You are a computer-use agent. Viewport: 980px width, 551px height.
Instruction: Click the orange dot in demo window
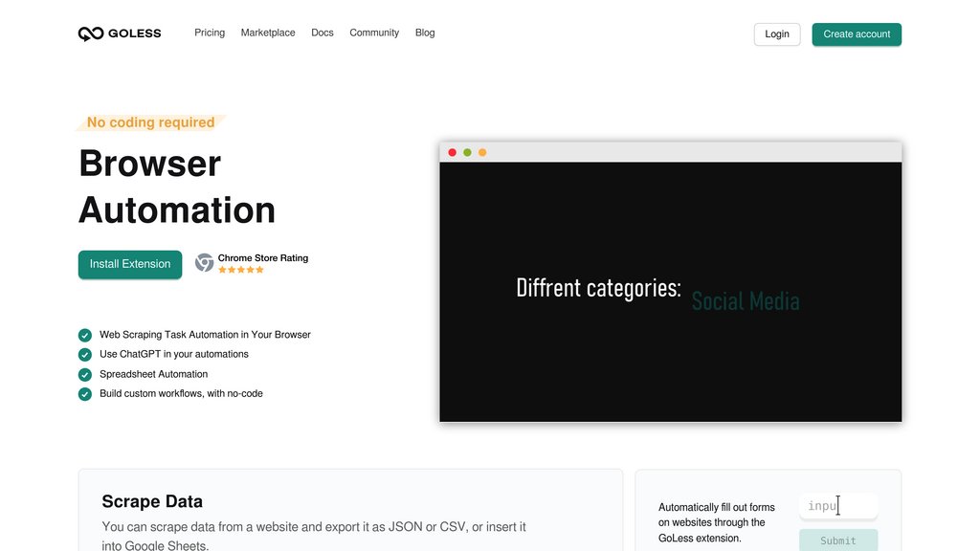pos(482,152)
